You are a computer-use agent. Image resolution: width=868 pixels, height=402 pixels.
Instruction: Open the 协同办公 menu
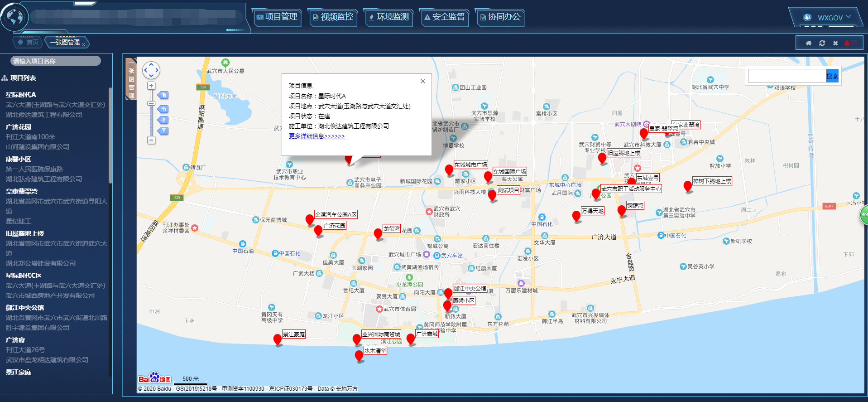tap(500, 17)
